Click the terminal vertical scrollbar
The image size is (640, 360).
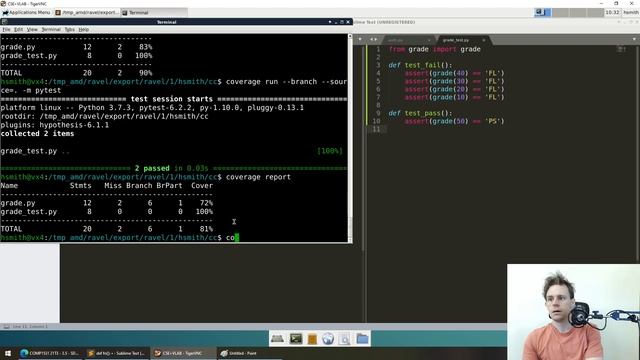tap(350, 139)
